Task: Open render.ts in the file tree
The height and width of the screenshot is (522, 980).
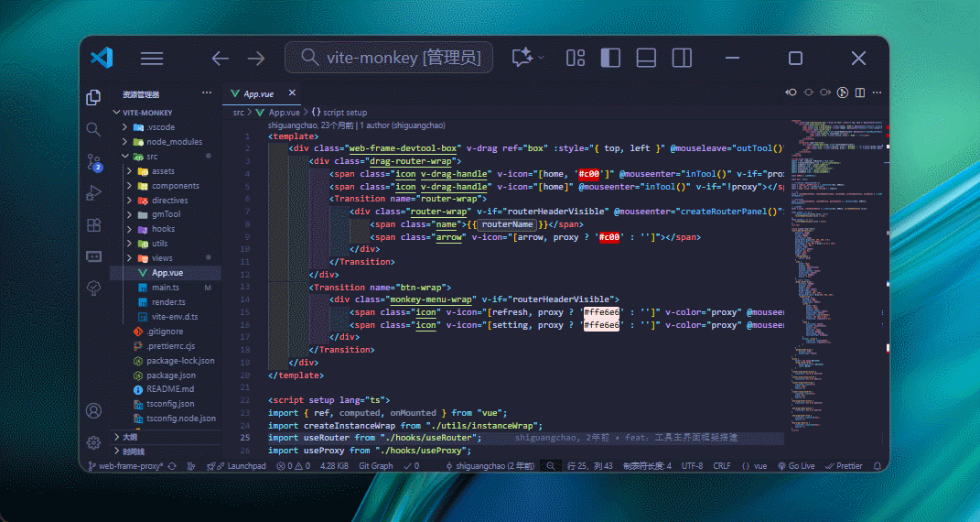Action: (x=166, y=302)
